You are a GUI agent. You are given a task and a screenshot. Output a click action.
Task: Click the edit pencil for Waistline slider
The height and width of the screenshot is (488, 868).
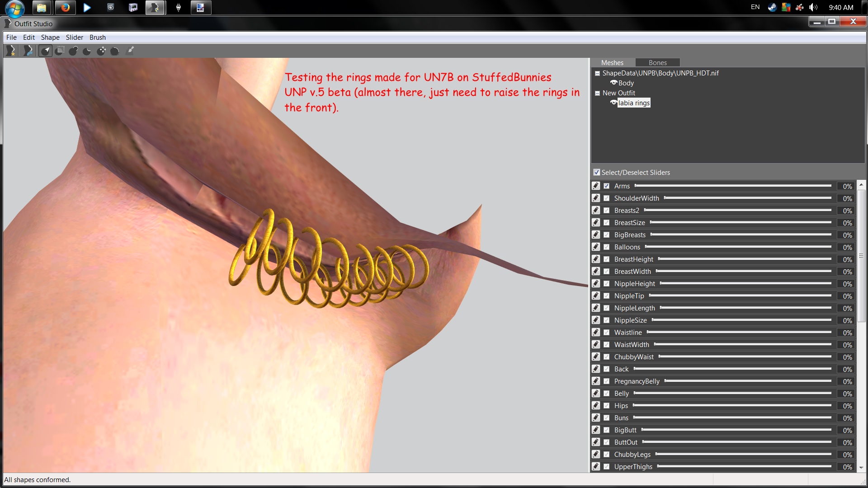(596, 332)
